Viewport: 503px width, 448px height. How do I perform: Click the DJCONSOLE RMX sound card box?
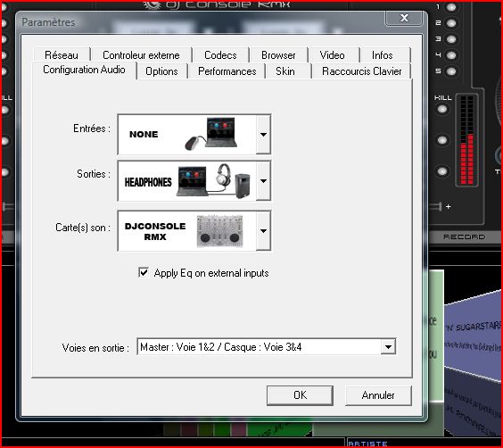tap(194, 231)
